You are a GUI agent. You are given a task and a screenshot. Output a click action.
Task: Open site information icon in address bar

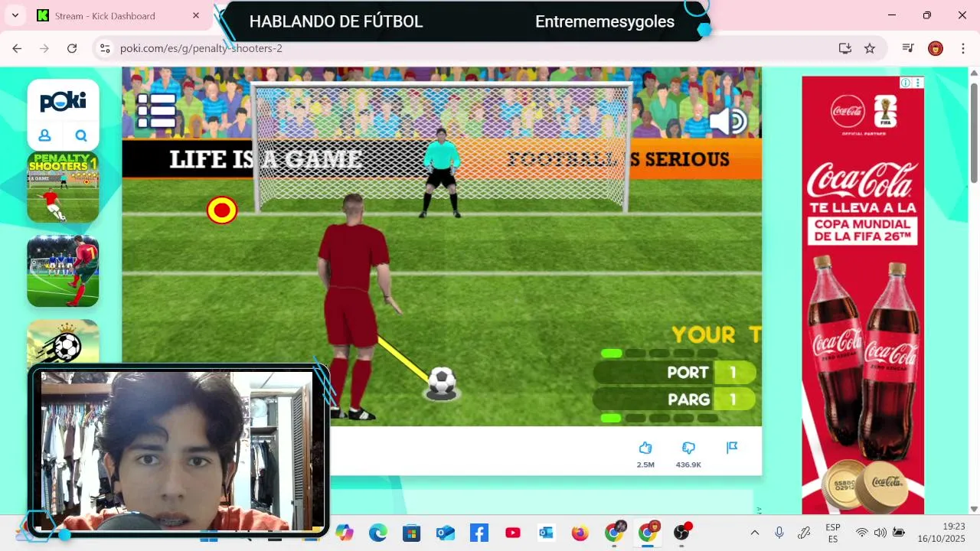coord(105,48)
